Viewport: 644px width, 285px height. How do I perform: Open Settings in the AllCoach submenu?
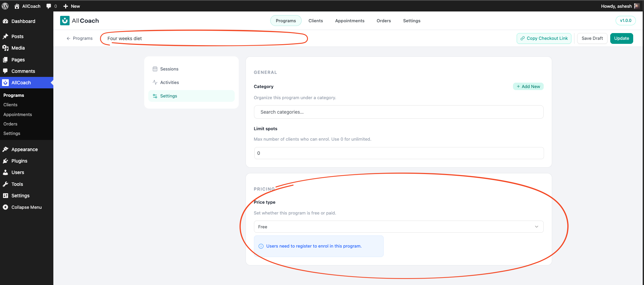click(x=12, y=134)
